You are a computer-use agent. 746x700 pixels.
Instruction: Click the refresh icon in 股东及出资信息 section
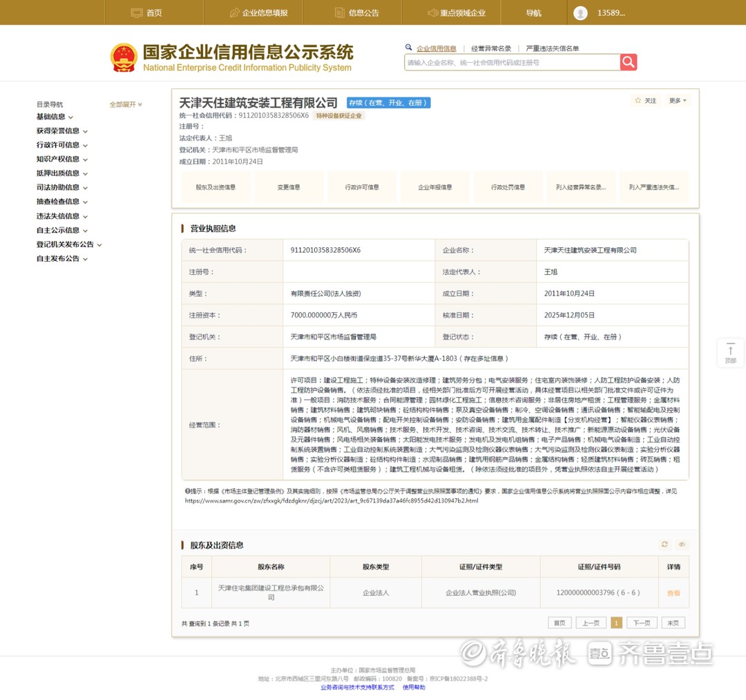[x=664, y=544]
